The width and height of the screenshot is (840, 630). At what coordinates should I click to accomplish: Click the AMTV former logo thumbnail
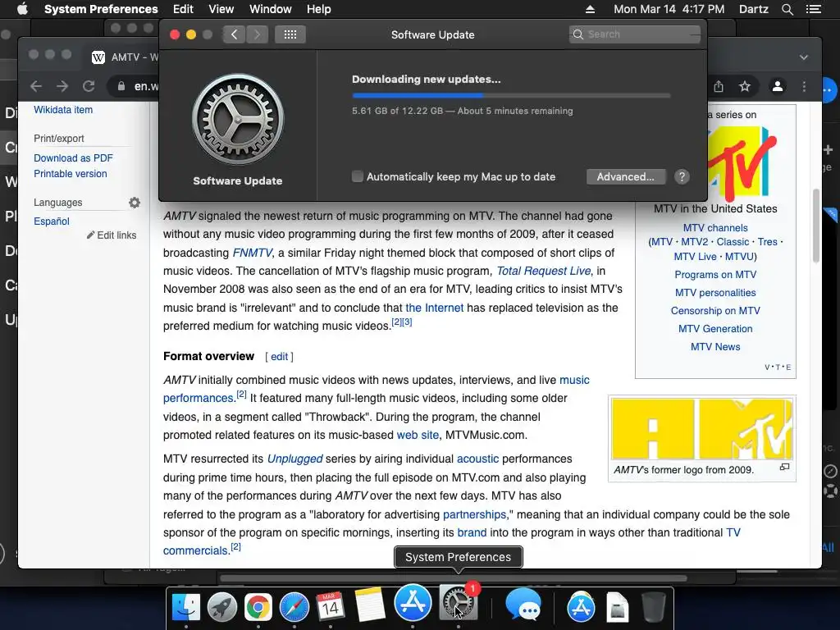pyautogui.click(x=702, y=428)
